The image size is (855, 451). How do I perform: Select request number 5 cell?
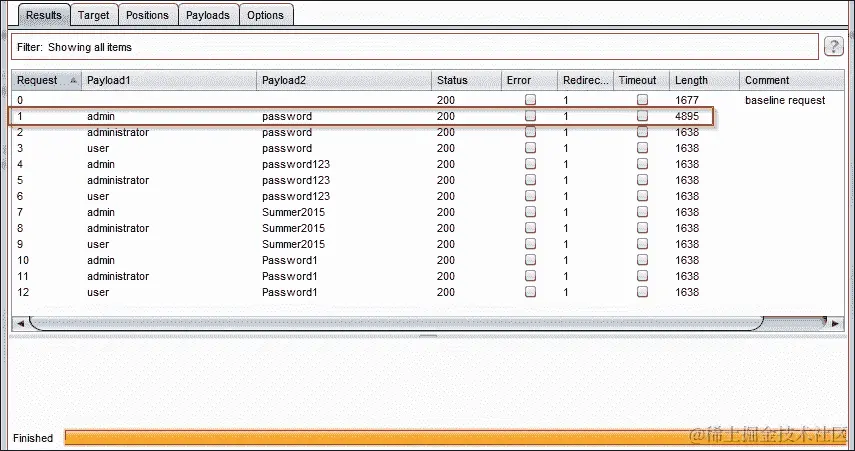pyautogui.click(x=20, y=180)
